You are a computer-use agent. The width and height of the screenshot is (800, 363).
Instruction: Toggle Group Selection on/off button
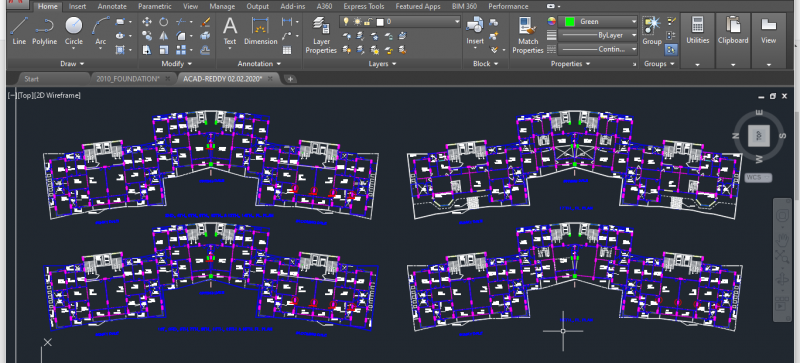click(671, 50)
